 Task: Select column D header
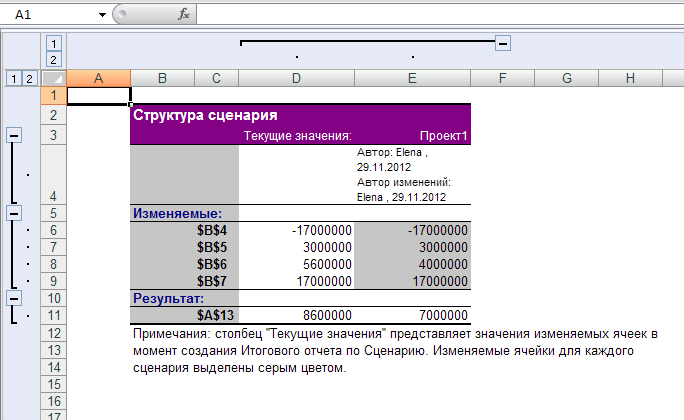[x=296, y=79]
